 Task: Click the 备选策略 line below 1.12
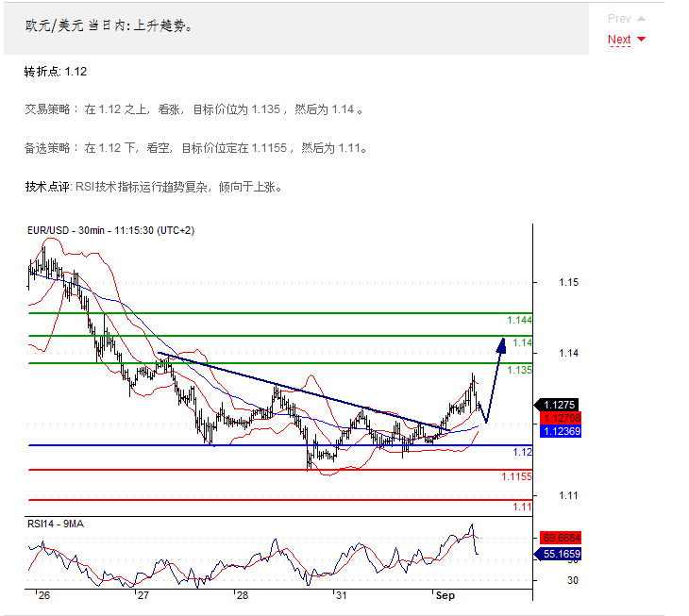tap(195, 148)
